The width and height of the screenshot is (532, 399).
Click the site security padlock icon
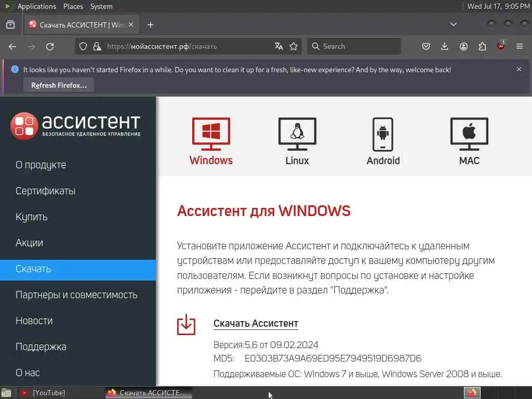(x=97, y=46)
